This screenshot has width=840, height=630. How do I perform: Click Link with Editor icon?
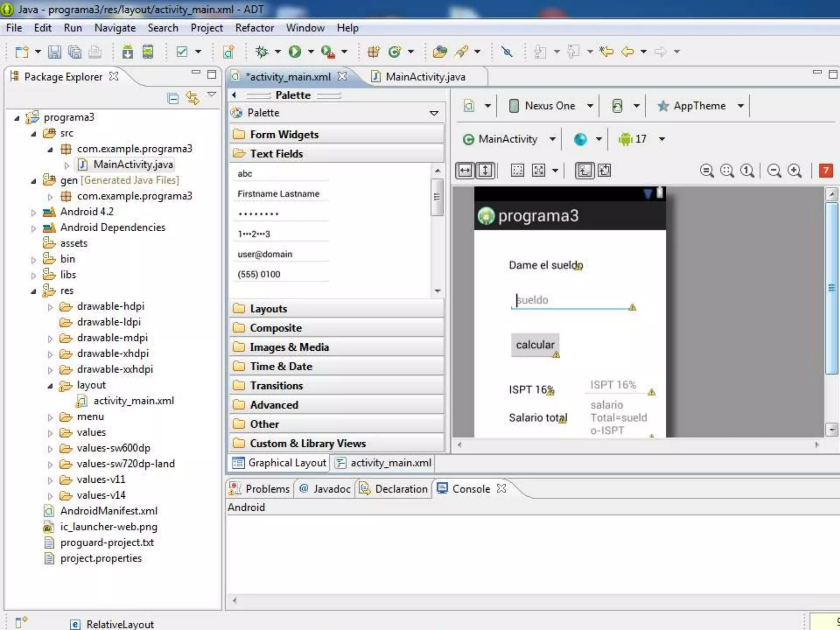click(192, 98)
